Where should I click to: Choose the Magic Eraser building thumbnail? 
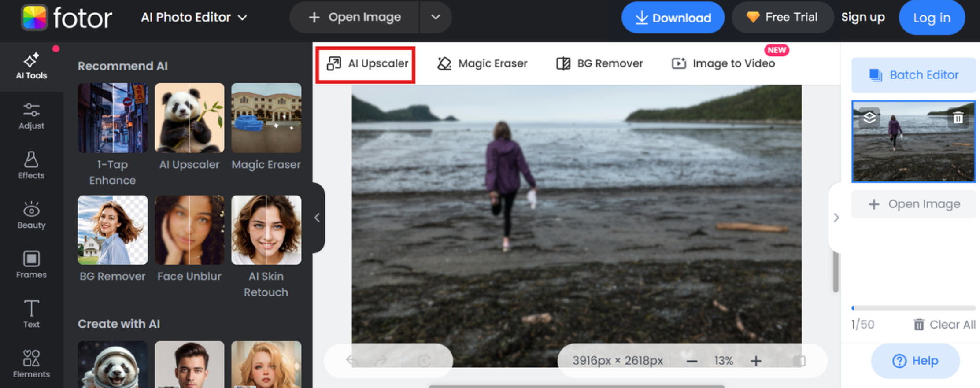click(266, 118)
